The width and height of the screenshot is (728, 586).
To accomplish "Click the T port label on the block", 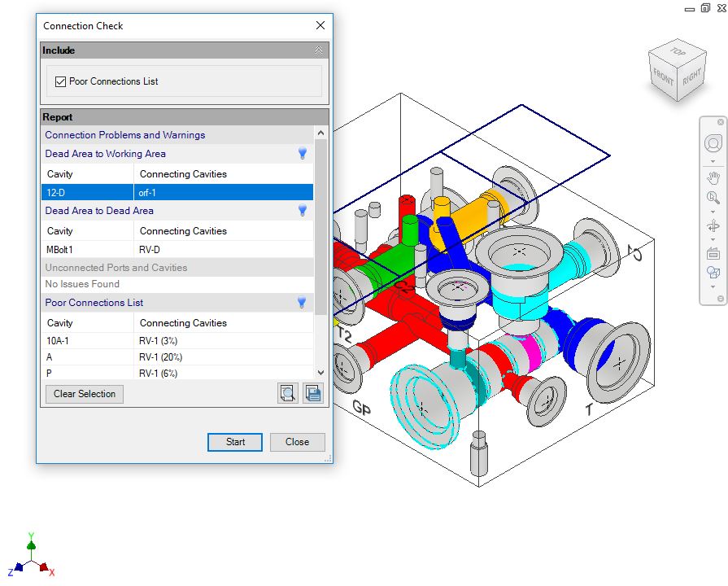I will (589, 409).
